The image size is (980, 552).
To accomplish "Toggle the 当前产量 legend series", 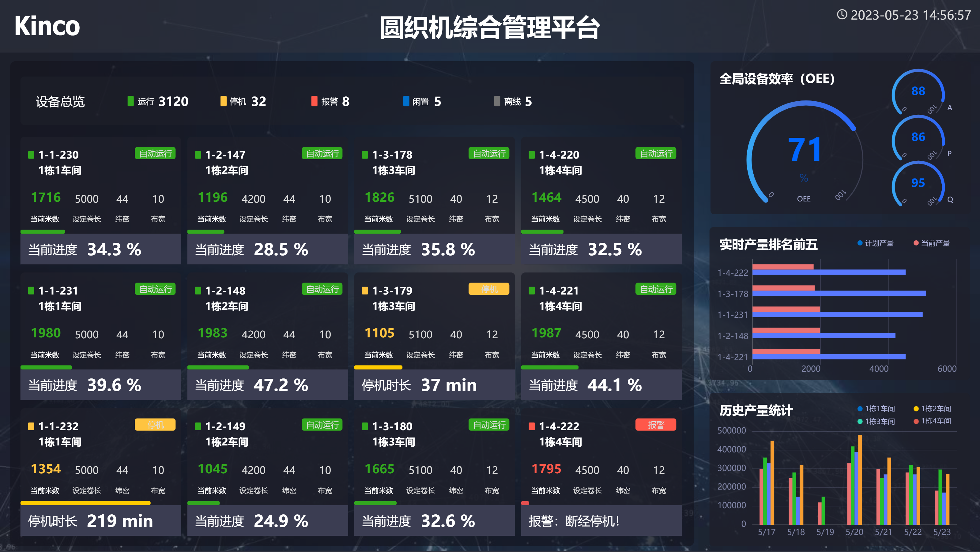I will coord(931,243).
